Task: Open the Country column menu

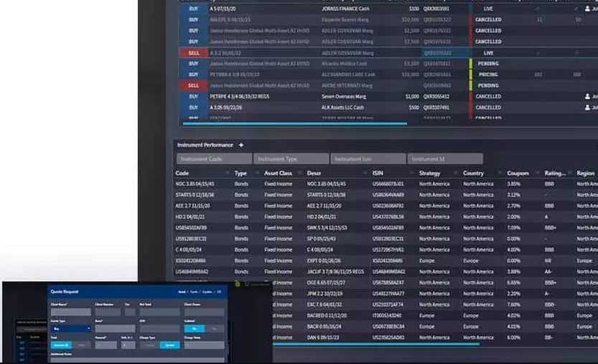Action: coord(500,173)
